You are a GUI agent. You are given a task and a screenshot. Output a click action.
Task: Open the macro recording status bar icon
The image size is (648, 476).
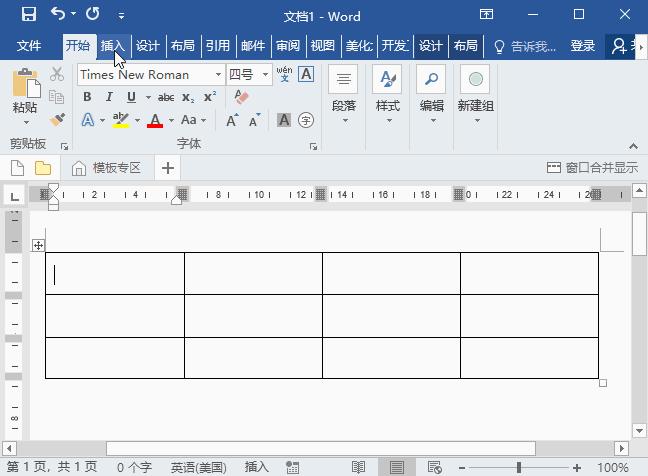coord(292,467)
